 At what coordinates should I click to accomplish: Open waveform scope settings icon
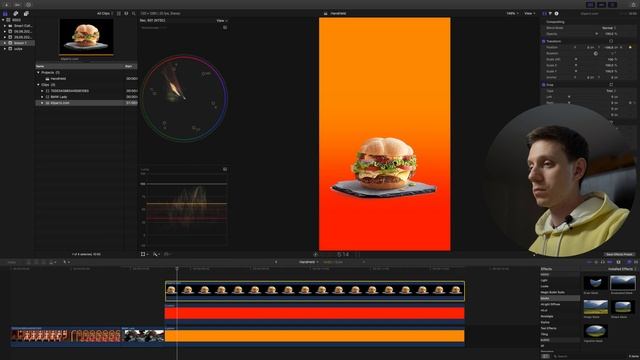pyautogui.click(x=225, y=169)
